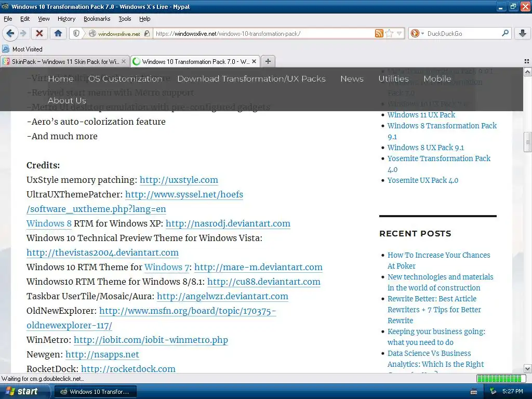Open Windows 11 UX Pack sidebar link
Image resolution: width=532 pixels, height=399 pixels.
[x=421, y=115]
